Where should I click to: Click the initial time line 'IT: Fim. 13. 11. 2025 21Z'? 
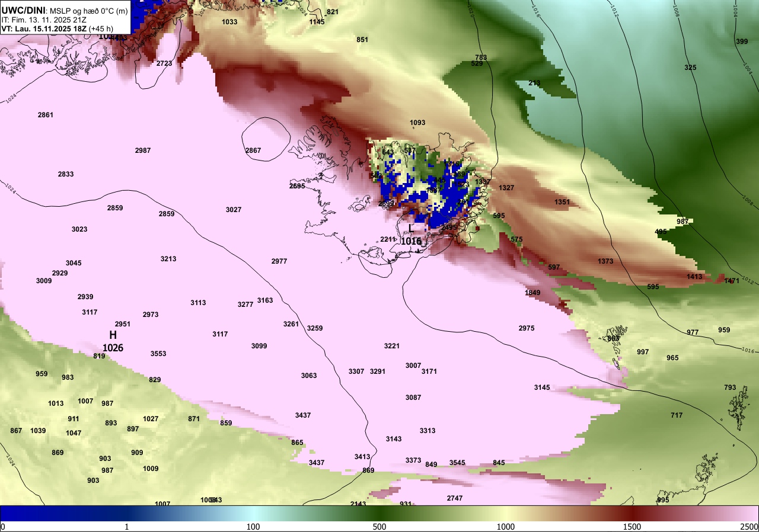tap(44, 20)
